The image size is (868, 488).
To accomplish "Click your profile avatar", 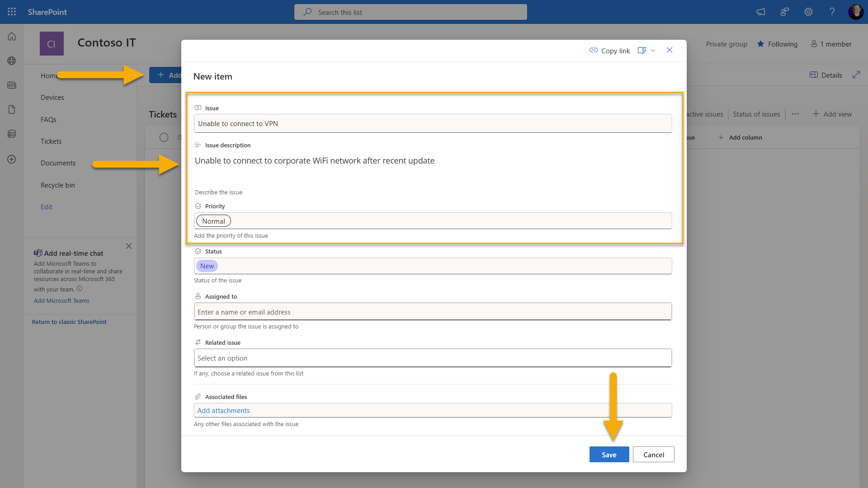I will (x=856, y=12).
